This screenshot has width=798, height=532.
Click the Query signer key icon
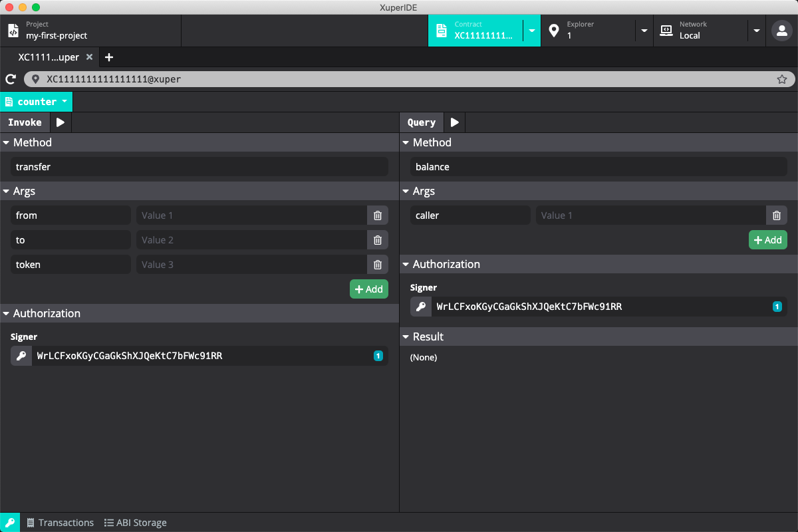tap(421, 307)
